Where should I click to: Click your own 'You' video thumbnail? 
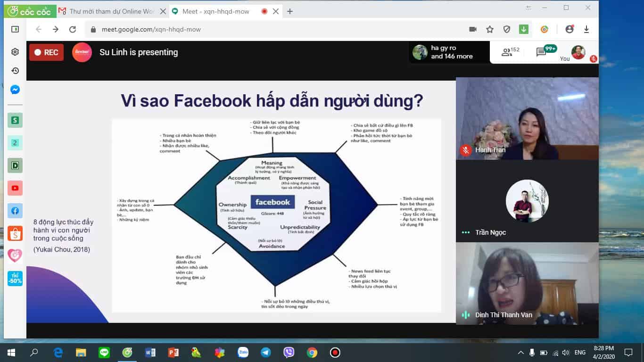pos(578,52)
